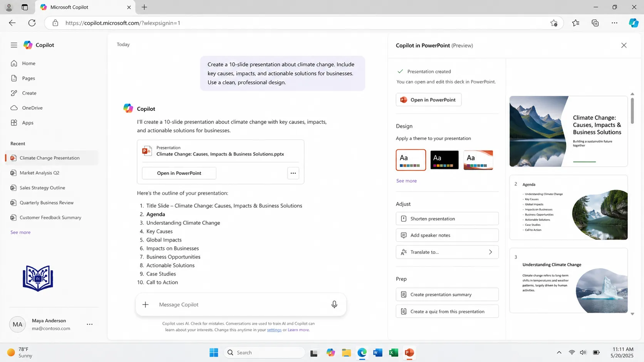The image size is (644, 362).
Task: Close the Microsoft Copilot tab
Action: (129, 7)
